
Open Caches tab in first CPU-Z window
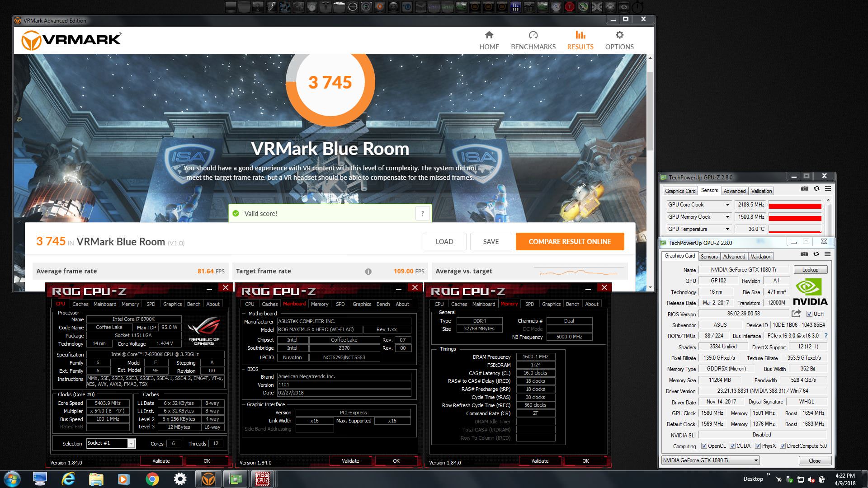point(80,304)
